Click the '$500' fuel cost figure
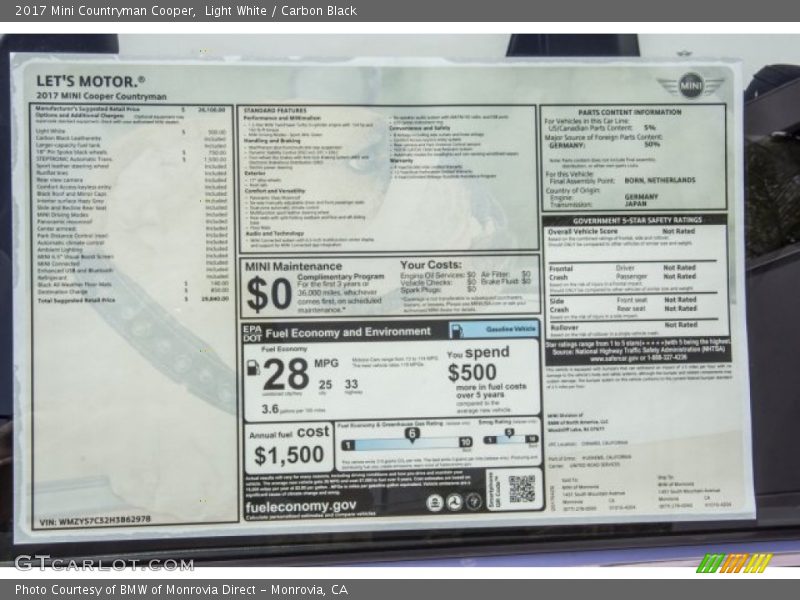 (x=472, y=372)
